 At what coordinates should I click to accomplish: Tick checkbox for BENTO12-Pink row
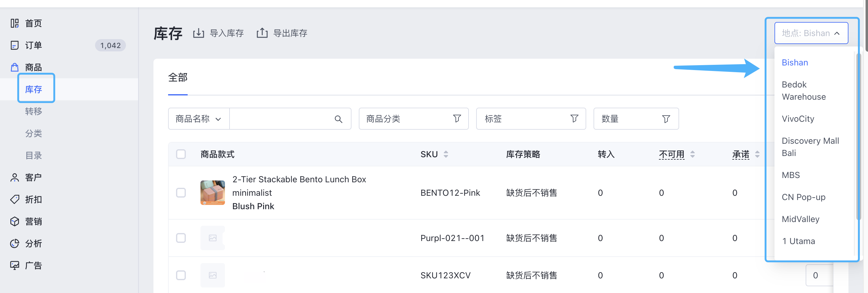[x=181, y=193]
